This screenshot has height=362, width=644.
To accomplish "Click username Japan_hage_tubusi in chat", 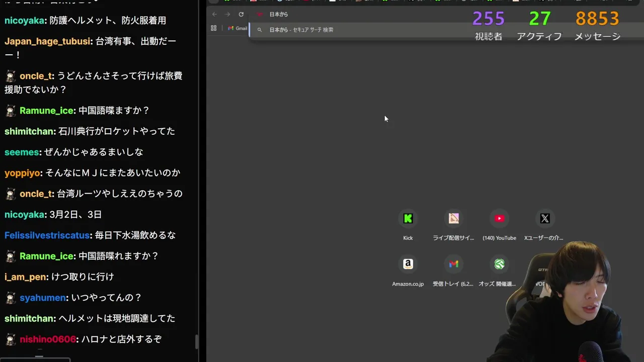I will (x=48, y=41).
